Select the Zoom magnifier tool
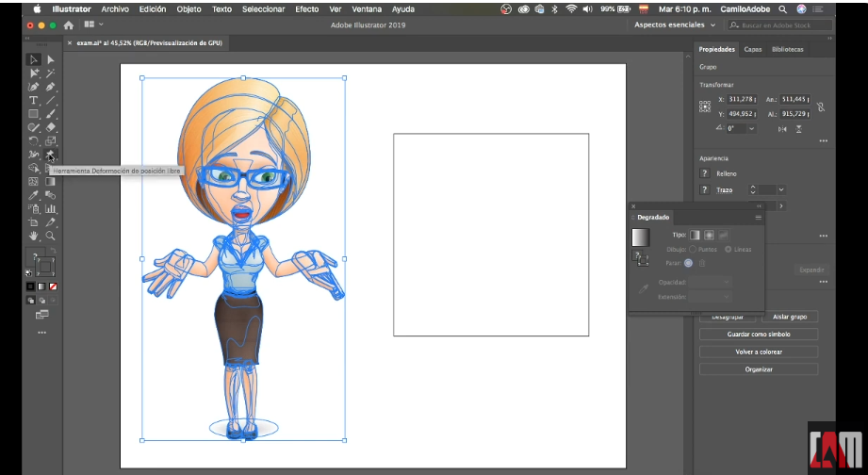This screenshot has height=475, width=868. coord(51,235)
